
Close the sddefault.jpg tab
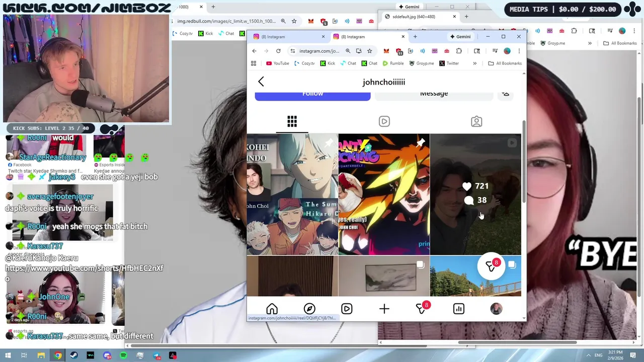454,17
